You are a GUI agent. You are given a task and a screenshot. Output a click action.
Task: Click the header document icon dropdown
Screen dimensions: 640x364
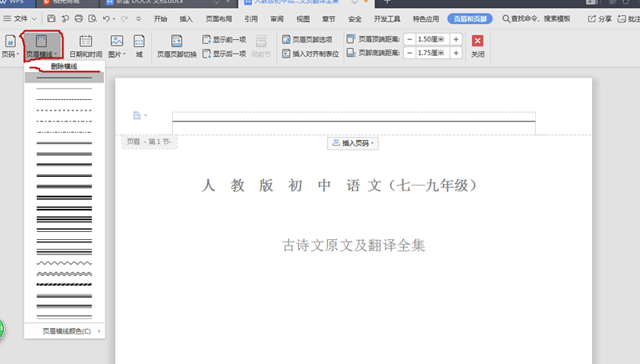pos(139,115)
